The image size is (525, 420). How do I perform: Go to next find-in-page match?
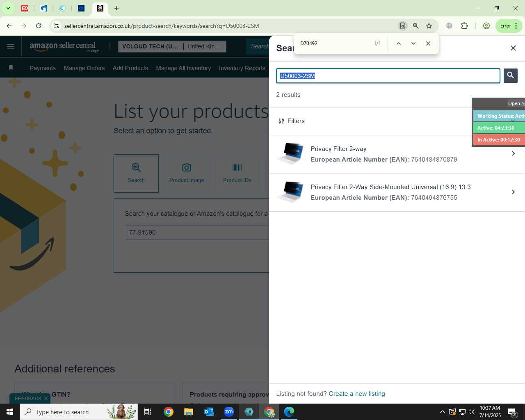pos(413,43)
